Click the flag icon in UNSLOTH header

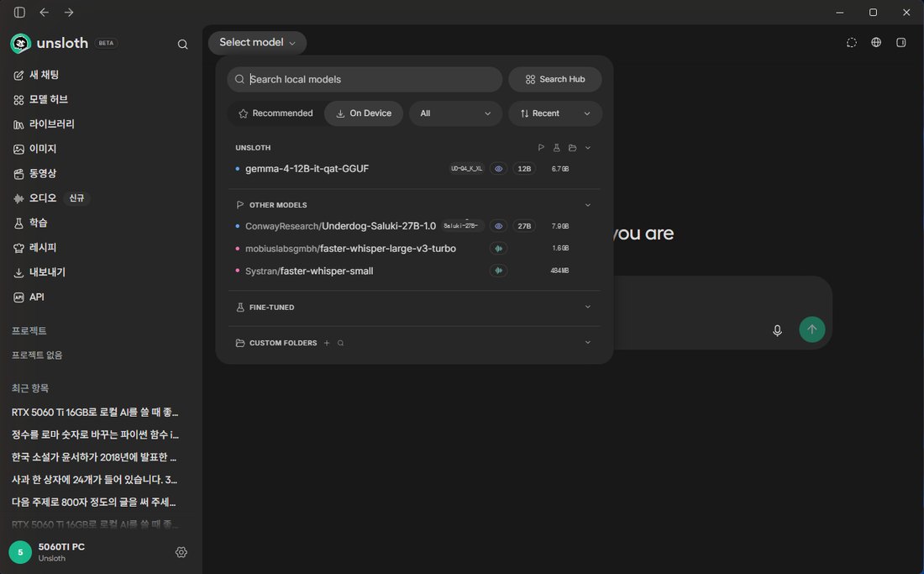pos(541,147)
